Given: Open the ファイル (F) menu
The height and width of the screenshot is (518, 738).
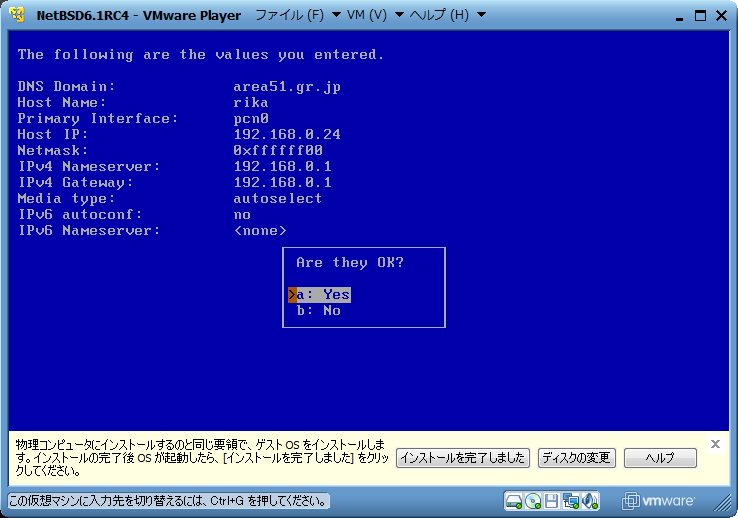Looking at the screenshot, I should click(289, 15).
